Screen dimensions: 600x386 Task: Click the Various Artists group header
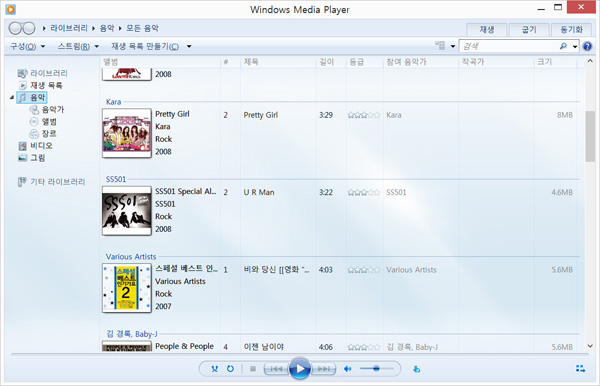pyautogui.click(x=131, y=256)
